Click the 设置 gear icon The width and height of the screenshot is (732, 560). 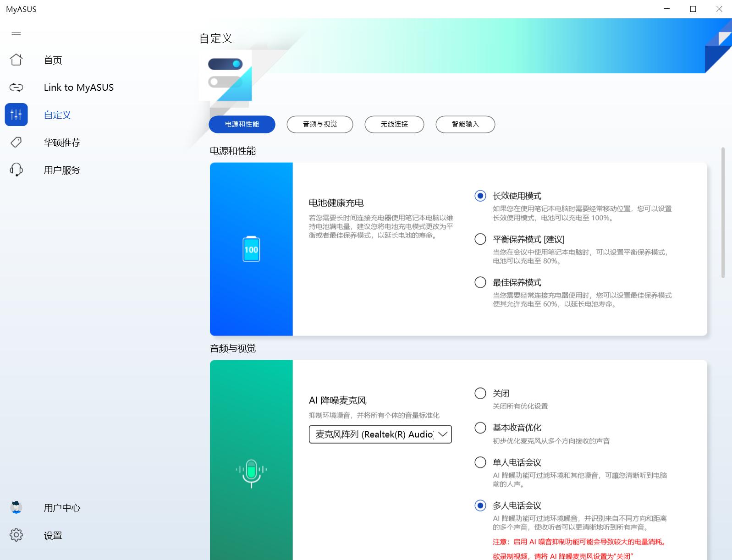click(x=16, y=535)
